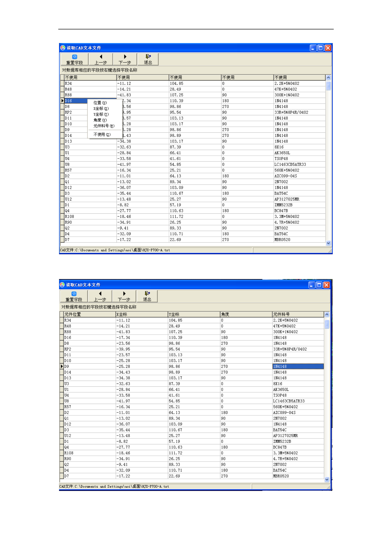
Task: Click the 角度 column header in lower window
Action: 246,314
